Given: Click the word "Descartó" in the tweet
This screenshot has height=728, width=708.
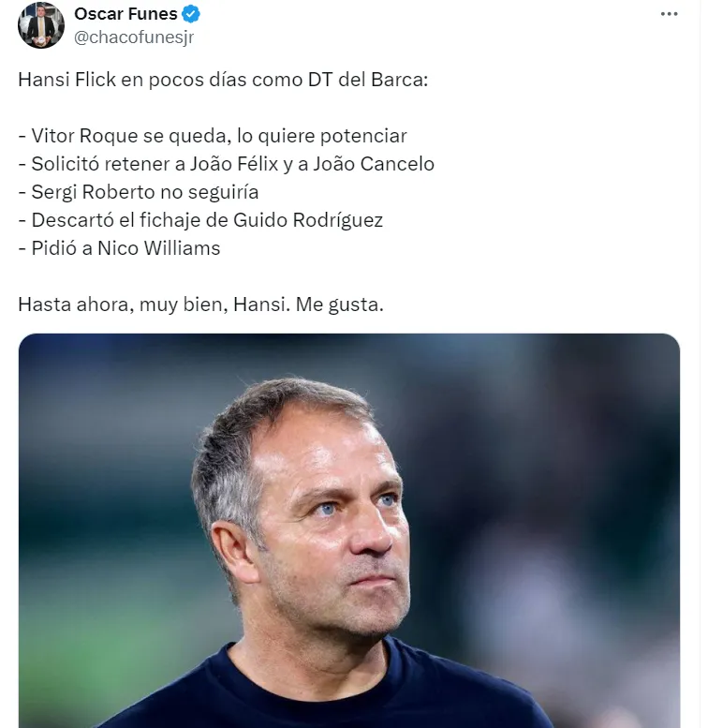Looking at the screenshot, I should (69, 220).
